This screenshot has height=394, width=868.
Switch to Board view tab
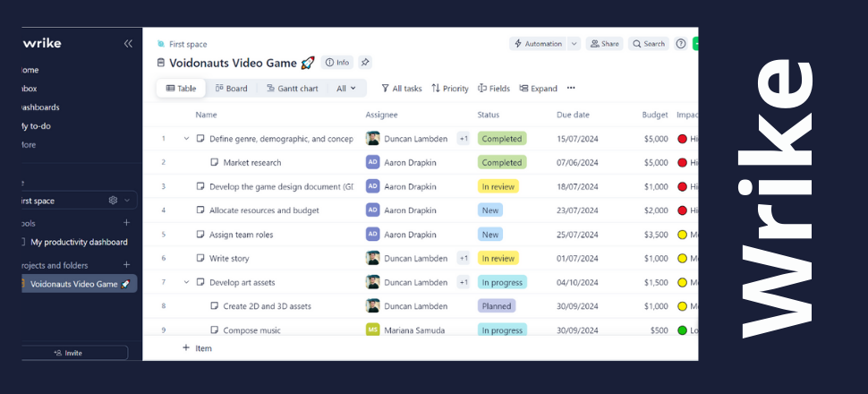232,88
